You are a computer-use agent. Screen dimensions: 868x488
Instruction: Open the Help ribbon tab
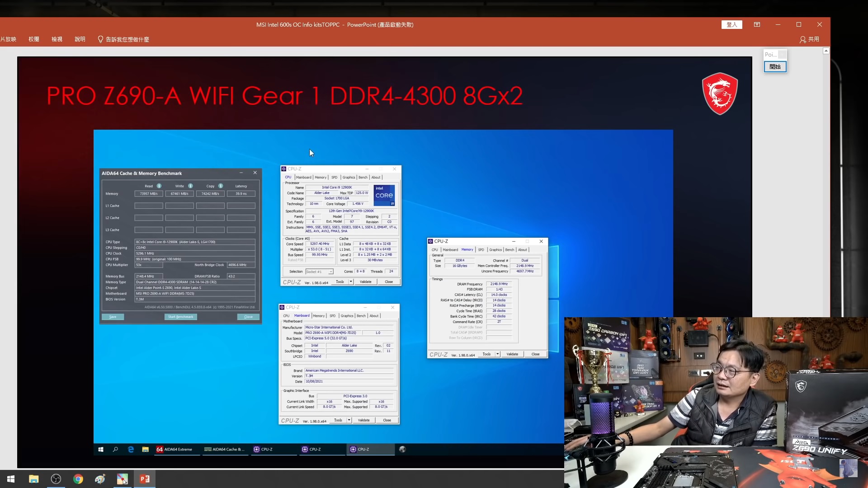80,39
